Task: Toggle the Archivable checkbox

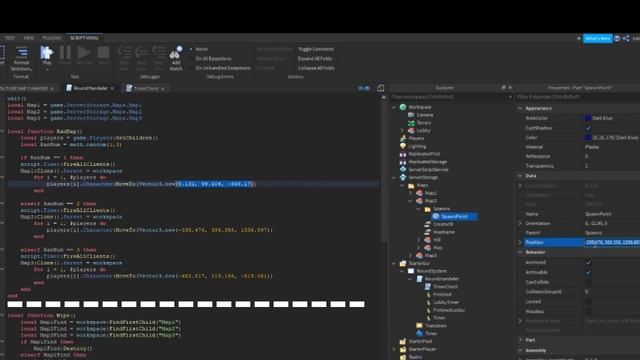Action: coord(588,272)
